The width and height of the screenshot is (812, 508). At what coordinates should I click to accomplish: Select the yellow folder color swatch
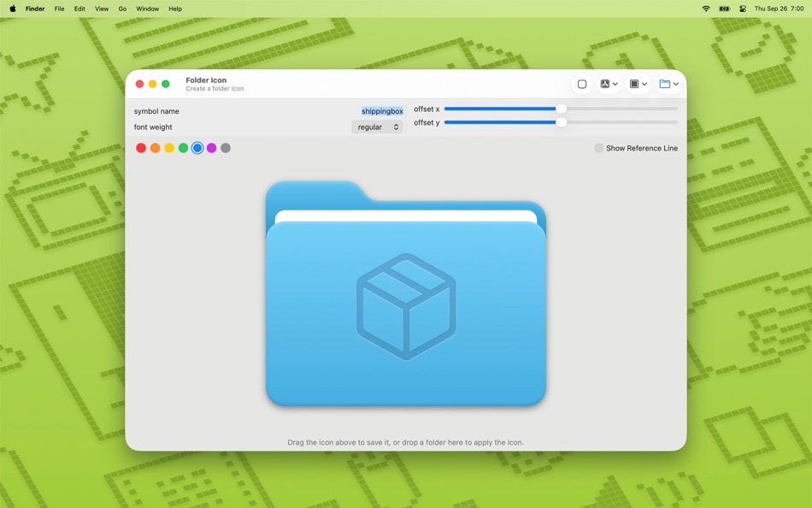[169, 148]
